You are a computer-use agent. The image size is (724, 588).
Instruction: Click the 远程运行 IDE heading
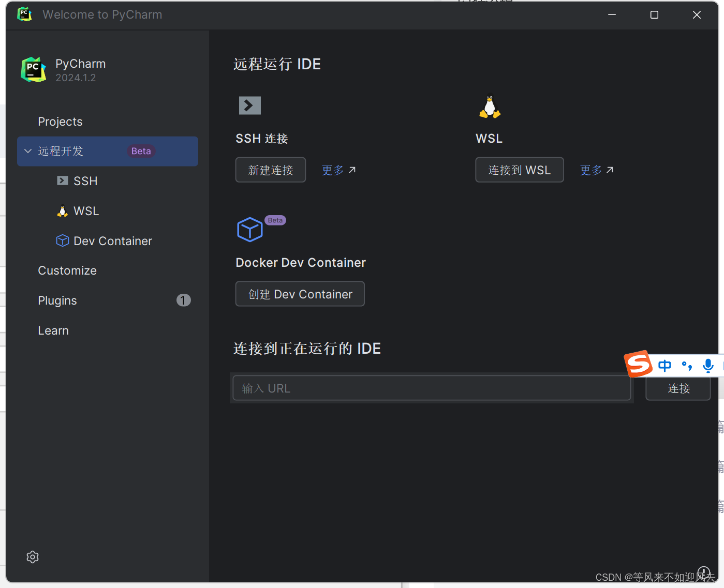(x=277, y=64)
